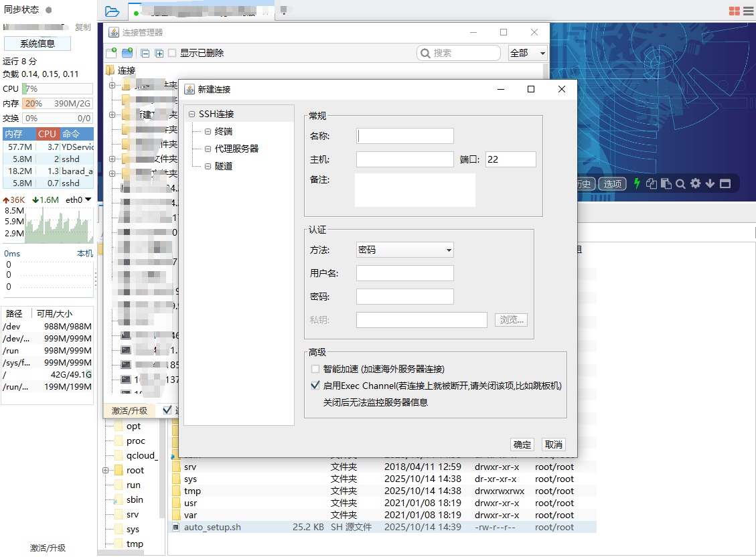Click the new SSH connection icon
Viewport: 756px width, 557px height.
coord(112,53)
